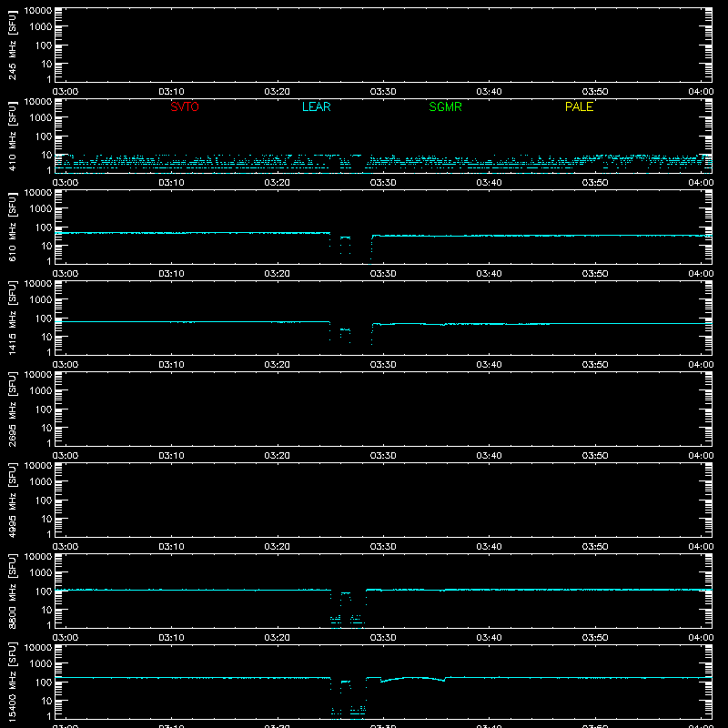Click 03:30 label under the 610 MHz panel
This screenshot has height=728, width=728.
point(383,274)
